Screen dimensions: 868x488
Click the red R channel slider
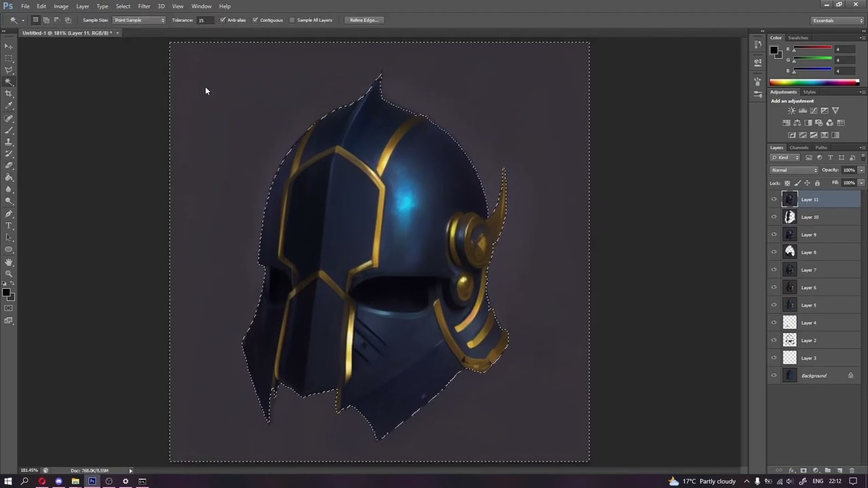pyautogui.click(x=813, y=49)
